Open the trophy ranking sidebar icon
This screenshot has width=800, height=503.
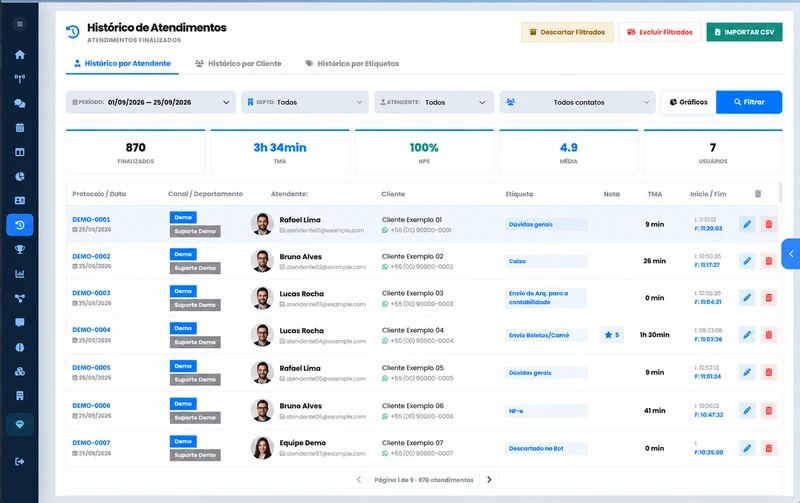pos(19,249)
